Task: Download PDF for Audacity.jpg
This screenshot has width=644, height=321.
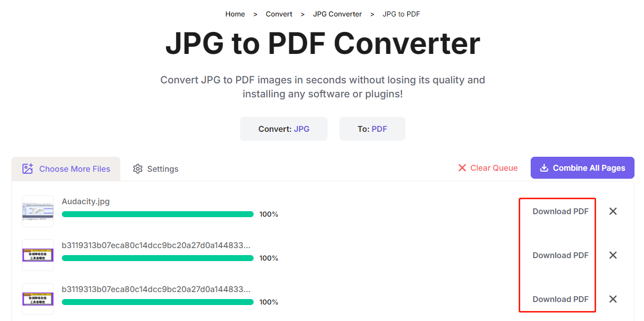Action: (x=560, y=211)
